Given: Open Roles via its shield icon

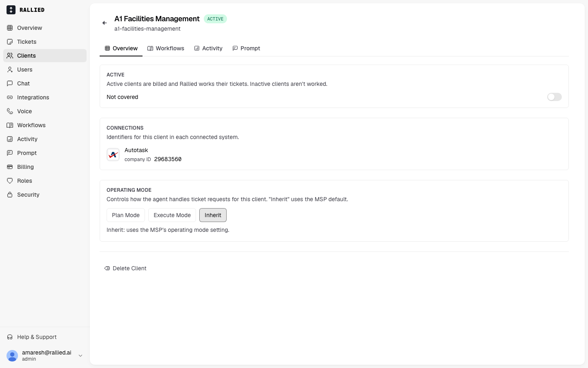Looking at the screenshot, I should (10, 181).
